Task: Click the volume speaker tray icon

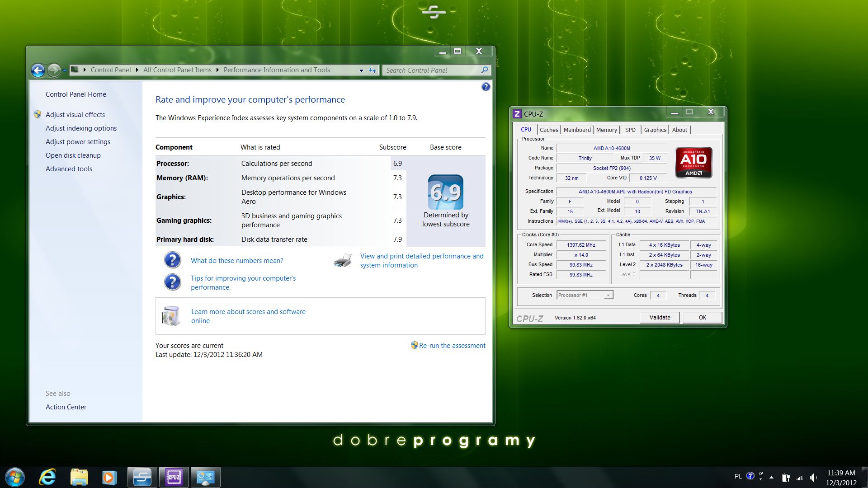Action: pos(814,478)
